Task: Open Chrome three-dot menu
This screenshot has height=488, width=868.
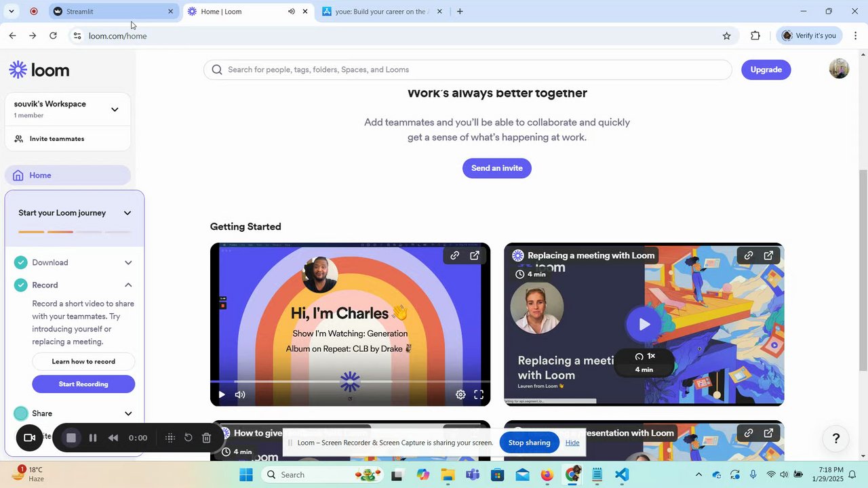Action: point(855,36)
